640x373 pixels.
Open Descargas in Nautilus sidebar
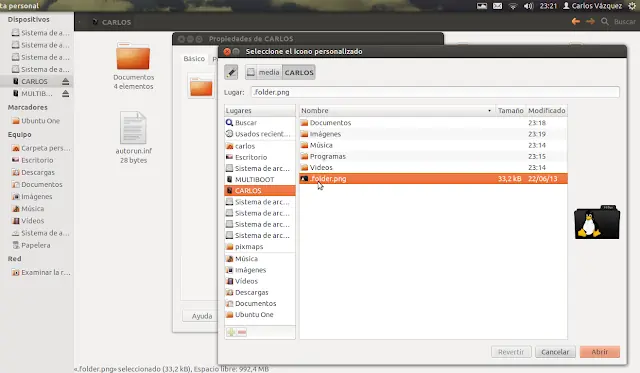pos(33,172)
